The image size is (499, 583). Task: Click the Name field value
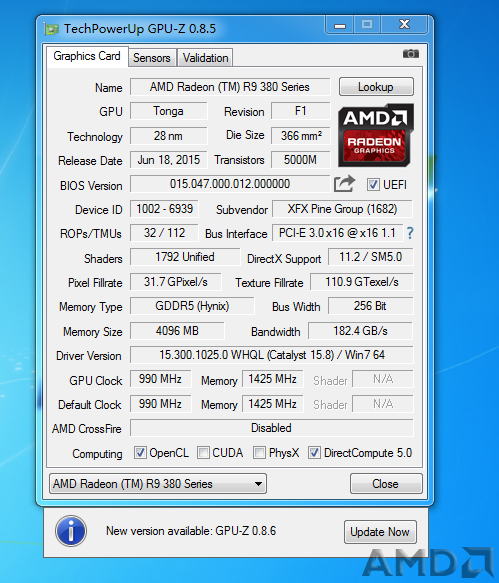point(229,87)
